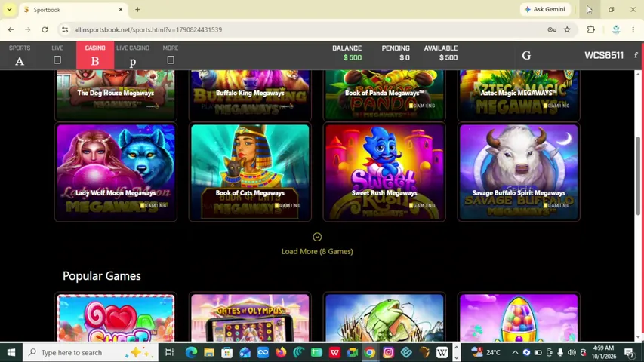Launch Book of Cats Megaways
Viewport: 644px width, 362px height.
[250, 172]
